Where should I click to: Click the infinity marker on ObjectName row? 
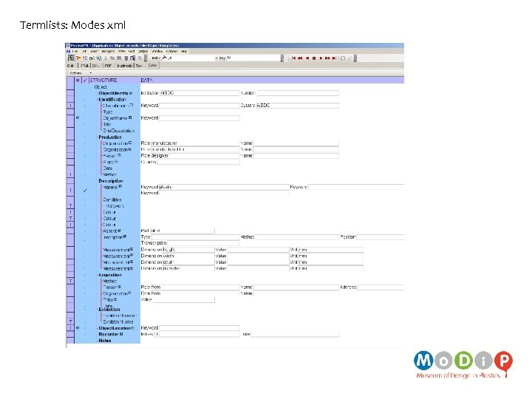(78, 117)
